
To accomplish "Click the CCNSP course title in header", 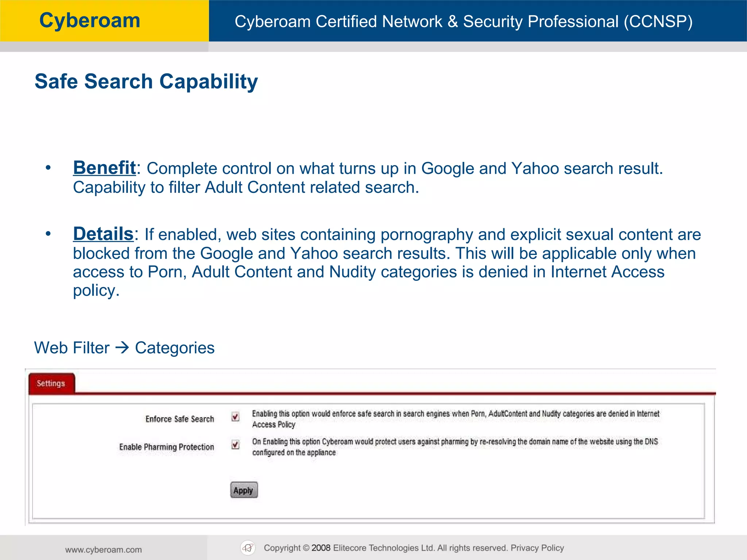I will click(464, 22).
